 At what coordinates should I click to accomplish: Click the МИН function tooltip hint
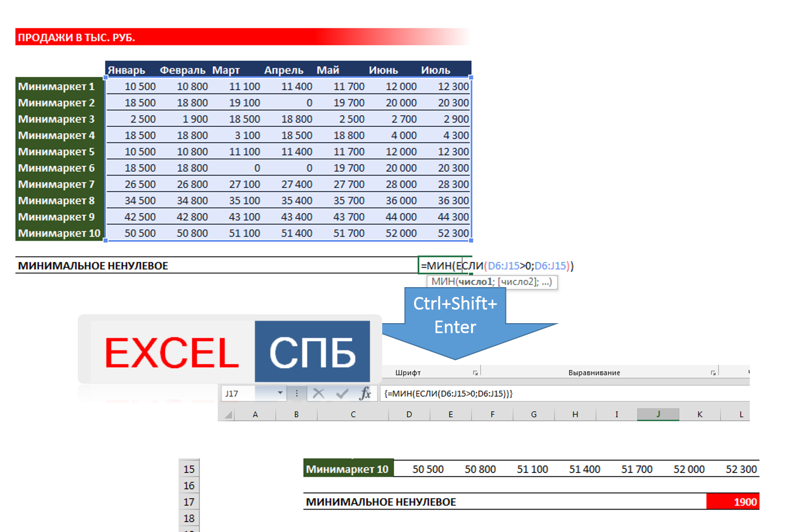(491, 282)
